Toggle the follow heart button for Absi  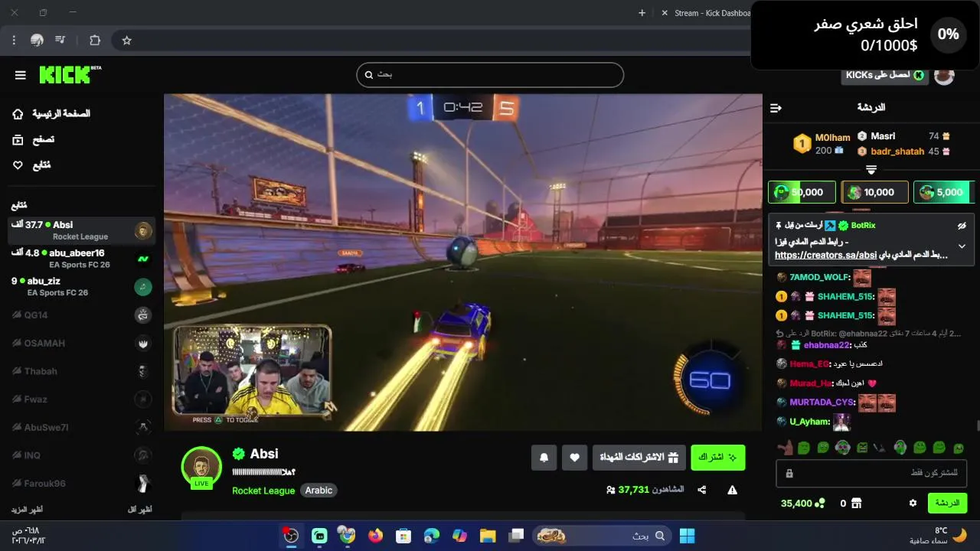[x=575, y=458]
